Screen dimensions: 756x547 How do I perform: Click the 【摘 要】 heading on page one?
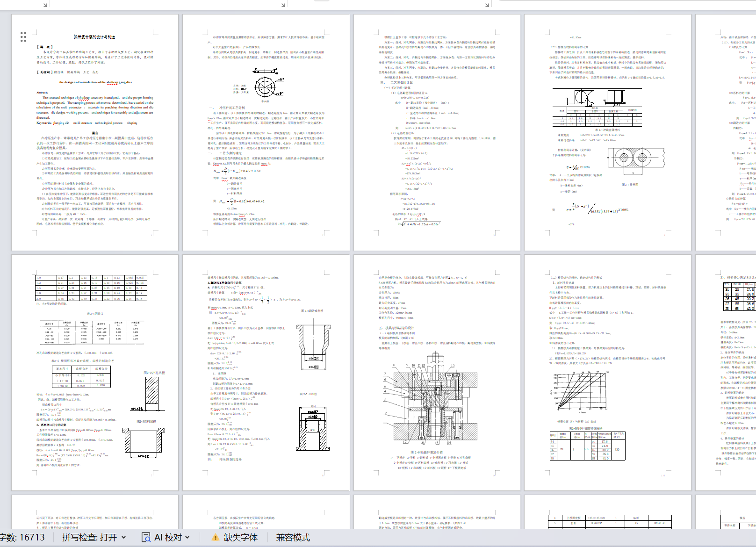[x=44, y=47]
